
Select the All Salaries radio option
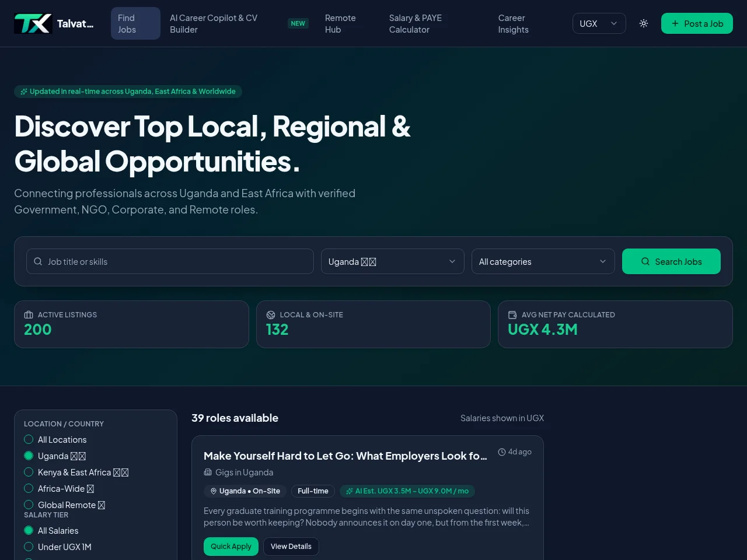point(29,530)
